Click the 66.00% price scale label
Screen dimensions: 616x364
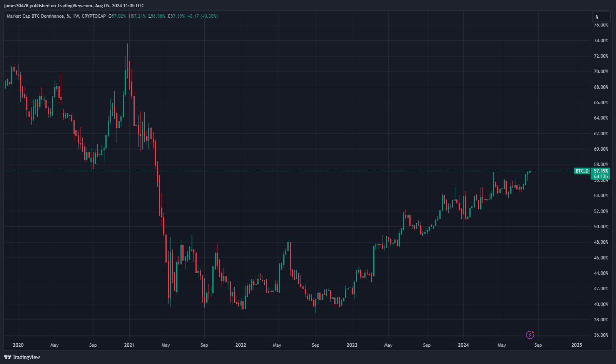[x=601, y=103]
